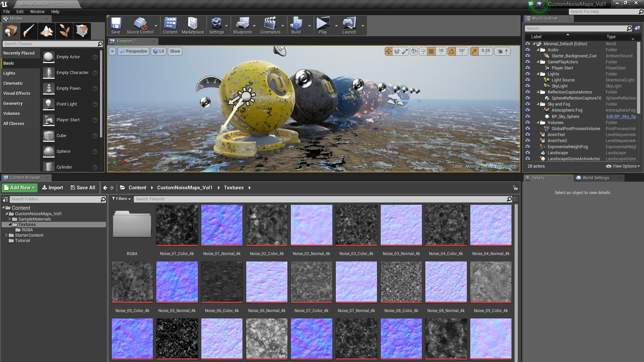Open the Foliage editing mode
The height and width of the screenshot is (362, 644).
point(64,31)
